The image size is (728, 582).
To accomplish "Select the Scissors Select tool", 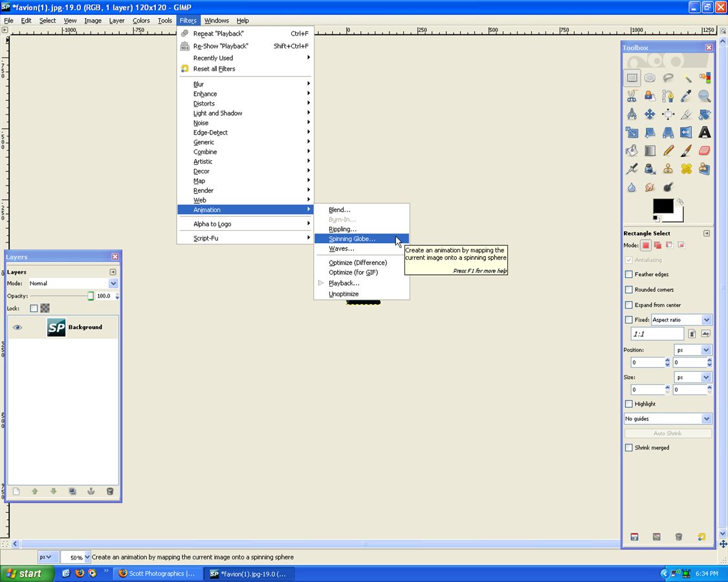I will (x=632, y=96).
